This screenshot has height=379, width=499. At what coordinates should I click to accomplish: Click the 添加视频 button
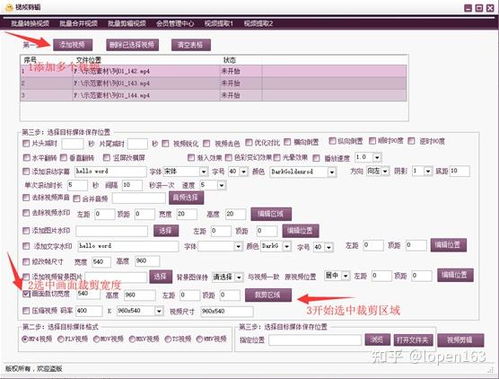(x=72, y=45)
